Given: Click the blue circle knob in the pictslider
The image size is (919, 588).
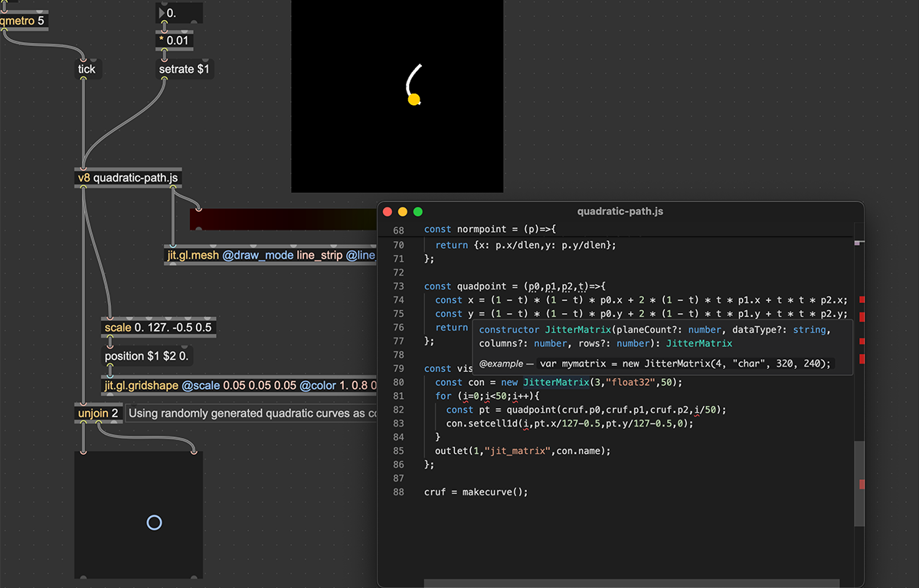Looking at the screenshot, I should pos(154,523).
